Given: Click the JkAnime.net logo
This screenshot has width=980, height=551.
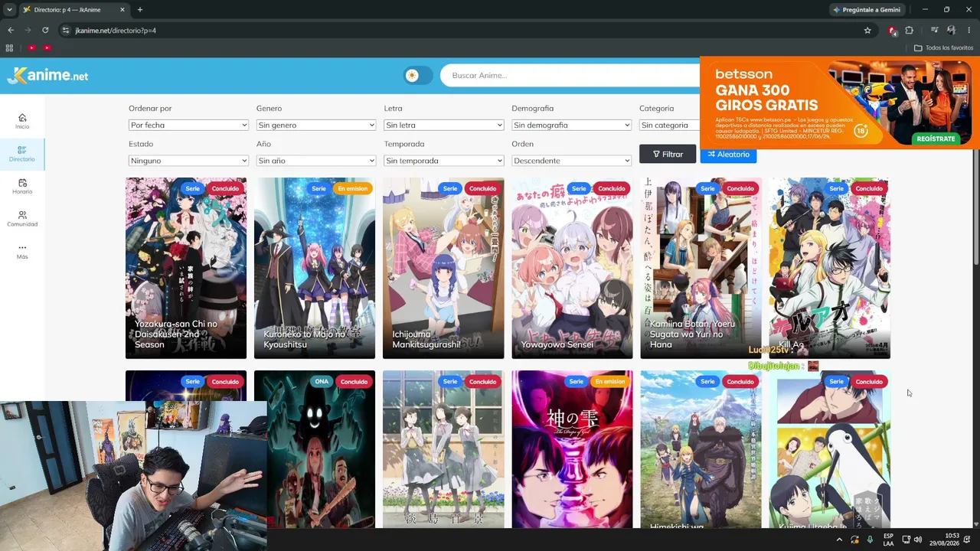Looking at the screenshot, I should tap(47, 75).
